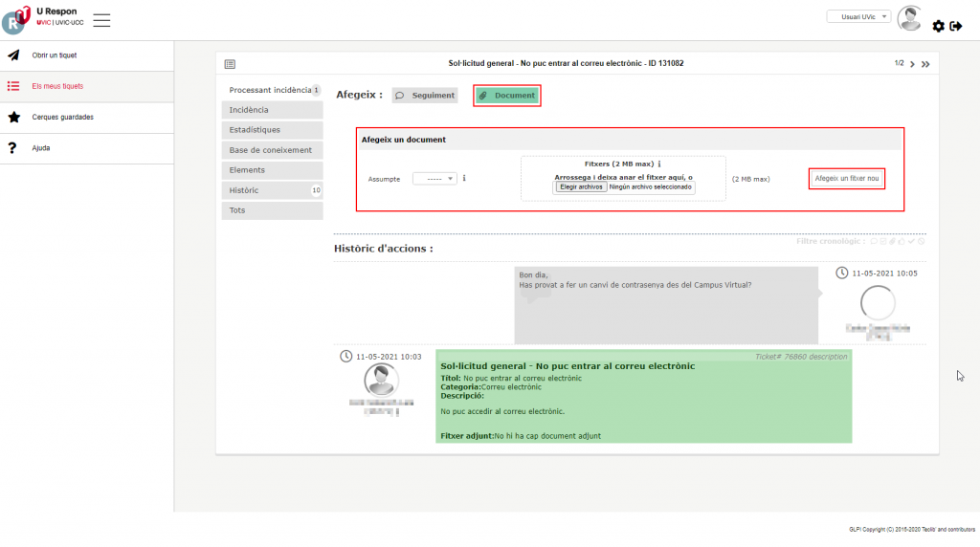
Task: Click the logout arrow icon
Action: point(956,26)
